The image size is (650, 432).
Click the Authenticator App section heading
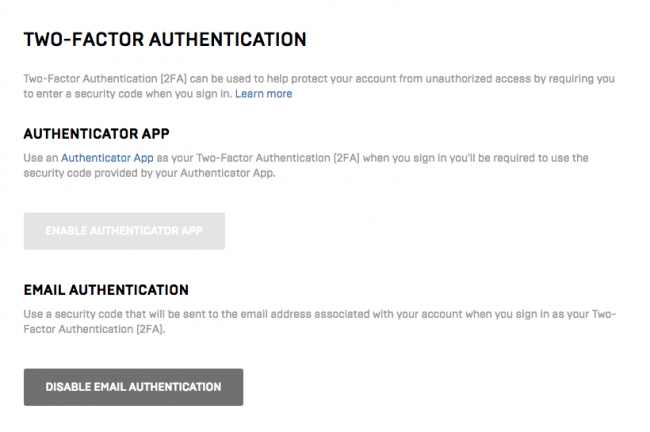pos(97,134)
